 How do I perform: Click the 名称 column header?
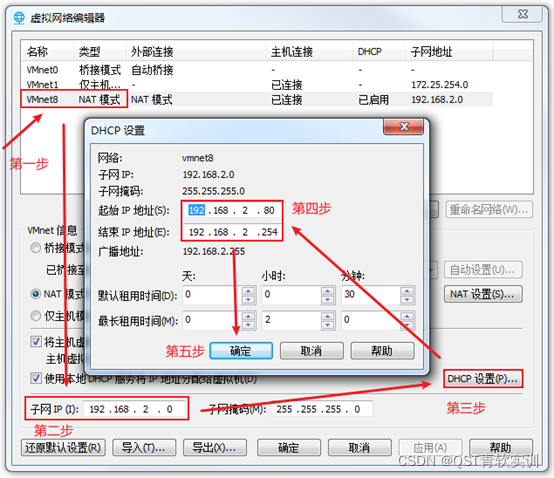[x=47, y=52]
